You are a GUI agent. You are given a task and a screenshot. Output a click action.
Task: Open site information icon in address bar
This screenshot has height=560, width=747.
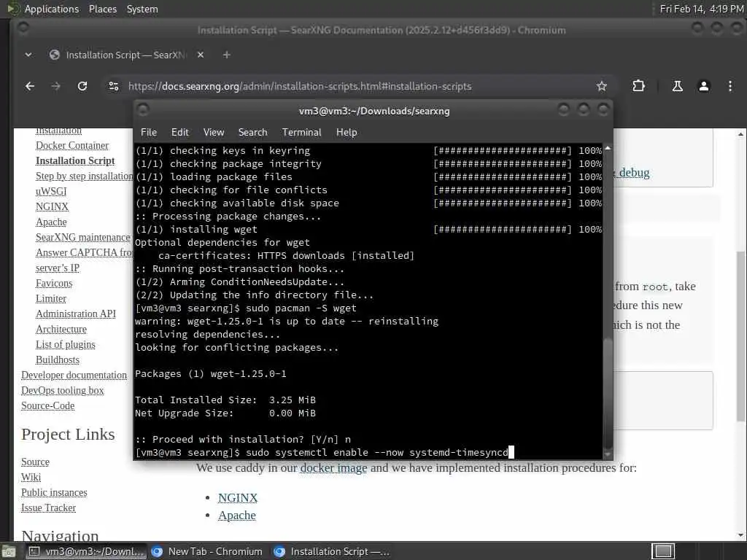[x=113, y=86]
